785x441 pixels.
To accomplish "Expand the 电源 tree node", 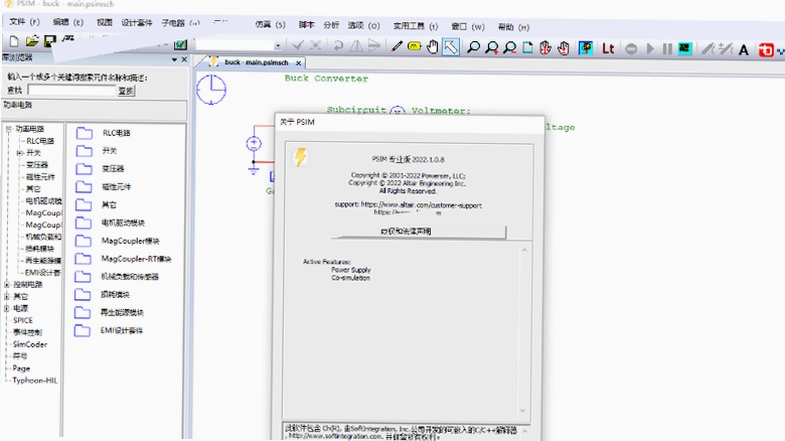I will pyautogui.click(x=7, y=308).
